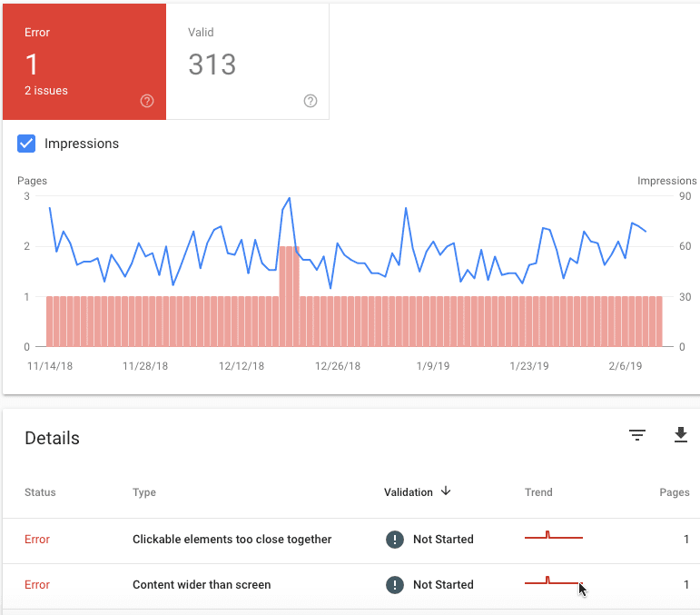The width and height of the screenshot is (700, 615).
Task: Click the Pages column header
Action: click(674, 492)
